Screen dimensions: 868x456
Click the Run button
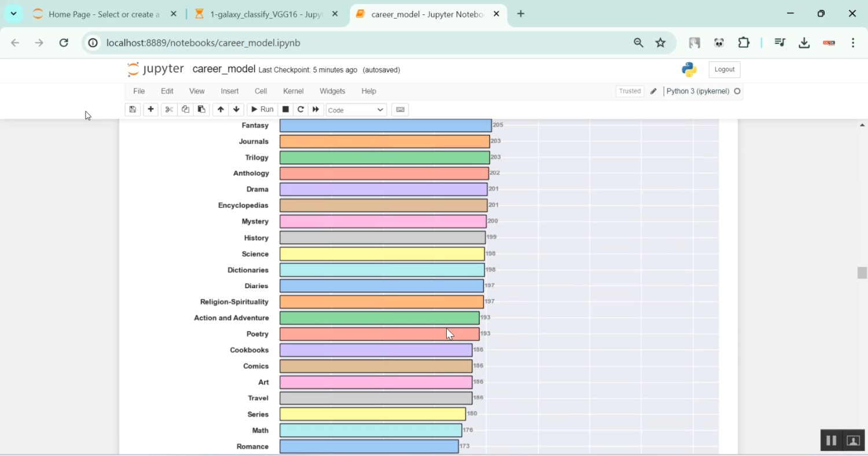(x=262, y=109)
